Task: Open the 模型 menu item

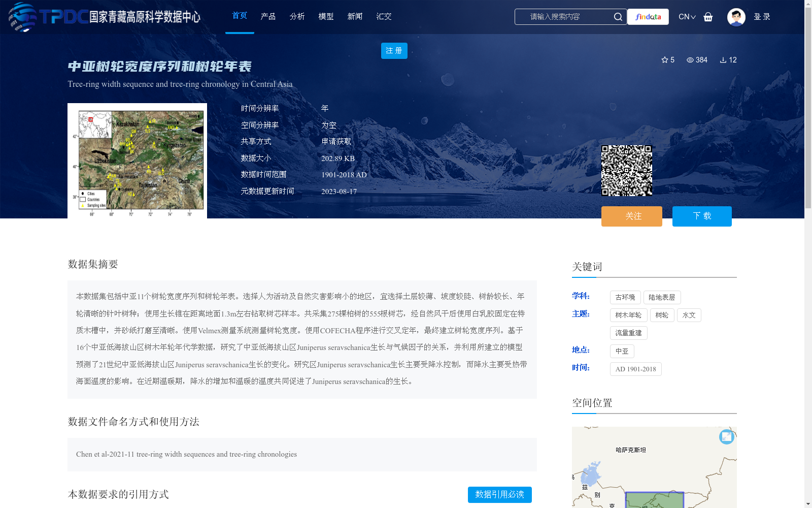Action: coord(326,17)
